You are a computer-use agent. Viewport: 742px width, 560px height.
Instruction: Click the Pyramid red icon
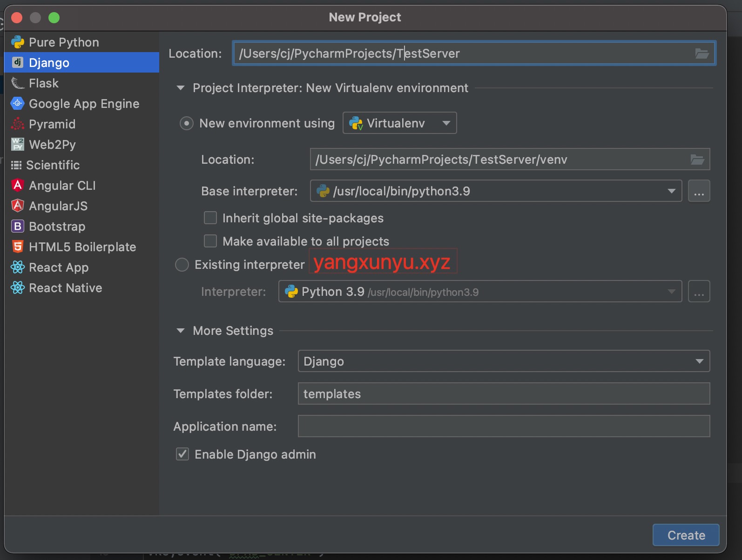(x=18, y=124)
